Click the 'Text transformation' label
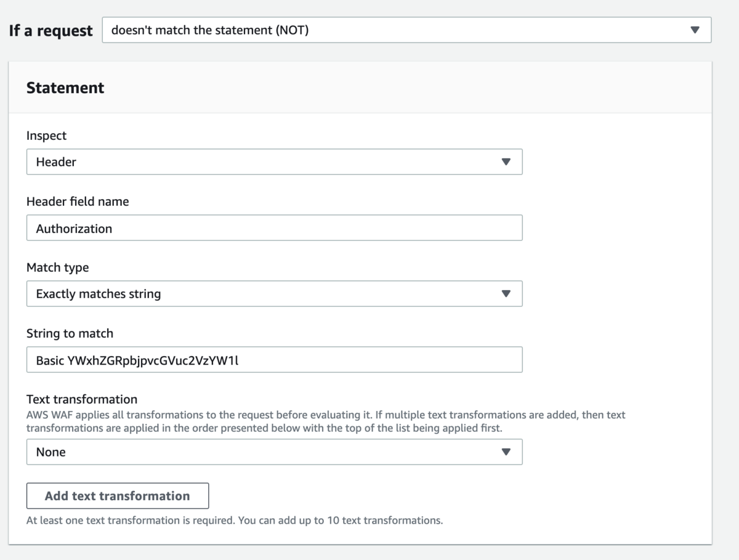739x560 pixels. click(81, 399)
